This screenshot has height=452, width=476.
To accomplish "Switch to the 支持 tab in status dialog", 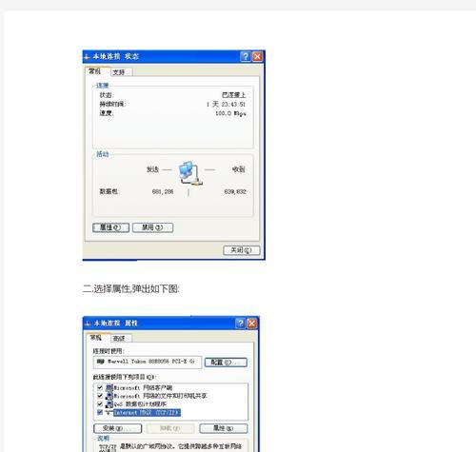I will 121,72.
